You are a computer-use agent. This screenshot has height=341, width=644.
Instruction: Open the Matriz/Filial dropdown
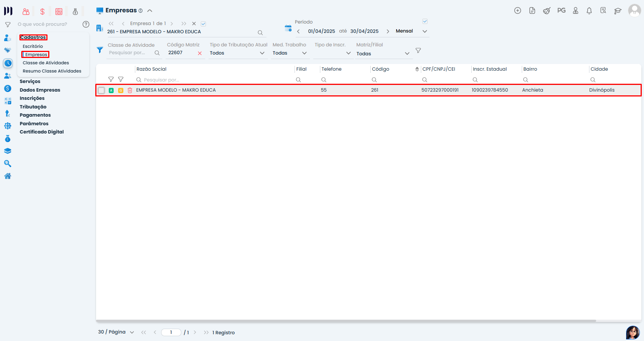pos(407,53)
